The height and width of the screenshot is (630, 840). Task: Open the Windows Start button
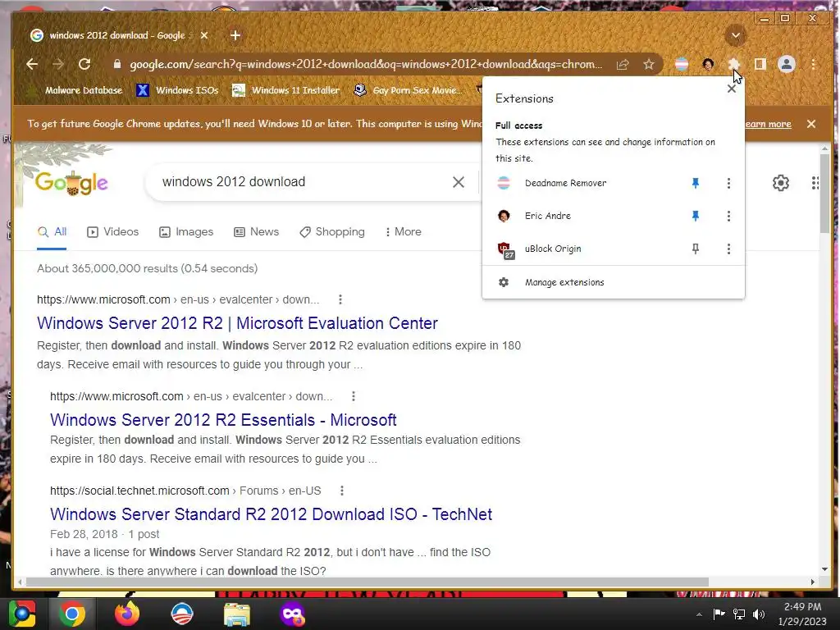(x=22, y=614)
